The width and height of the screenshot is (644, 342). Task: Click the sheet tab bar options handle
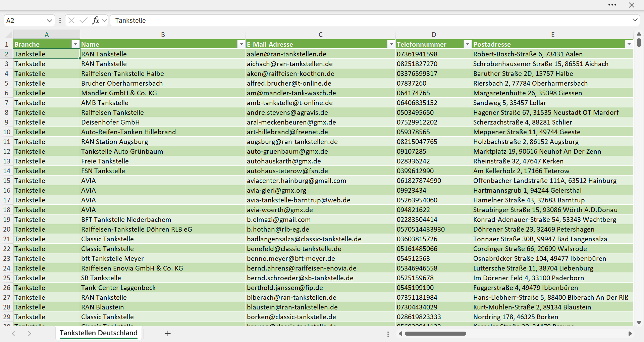[388, 334]
